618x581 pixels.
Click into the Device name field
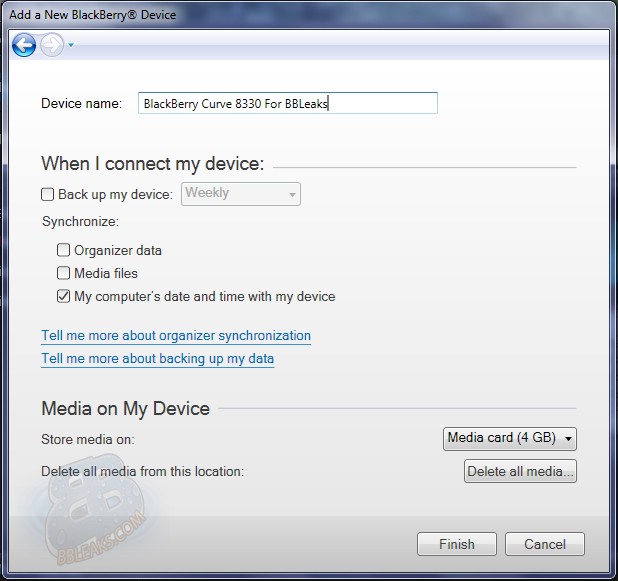pos(288,103)
